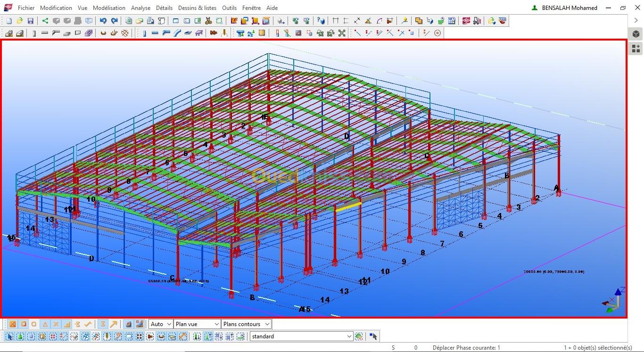Click the BENSALAH Mohamed user account
644x352 pixels.
point(564,8)
